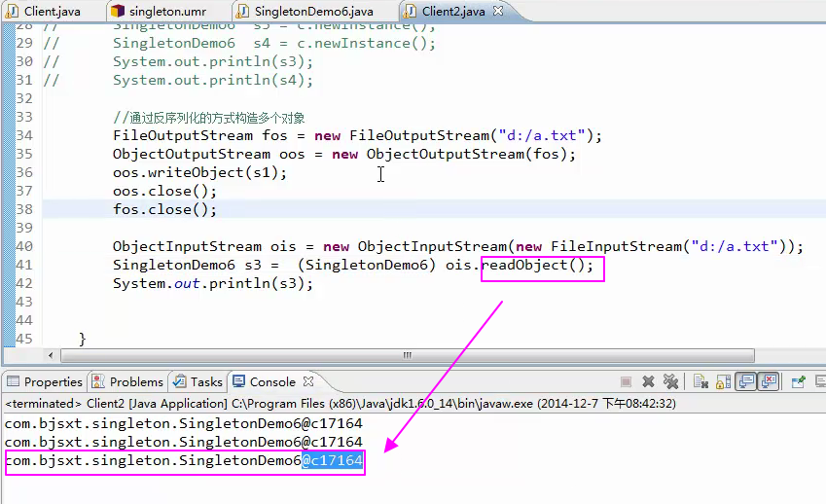Remove the current launch (single X icon)
Image resolution: width=826 pixels, height=504 pixels.
coord(649,381)
